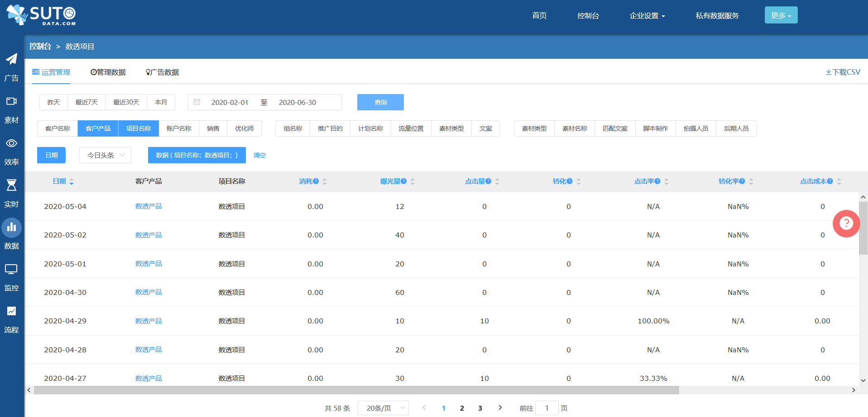Viewport: 868px width, 417px height.
Task: Click the vertical table scrollbar thumb
Action: (863, 228)
